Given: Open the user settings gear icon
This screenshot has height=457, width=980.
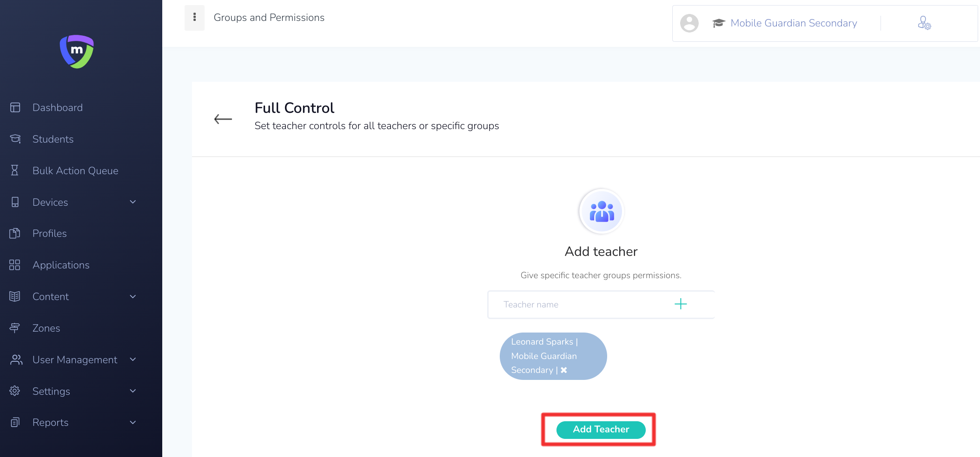Looking at the screenshot, I should click(x=924, y=23).
